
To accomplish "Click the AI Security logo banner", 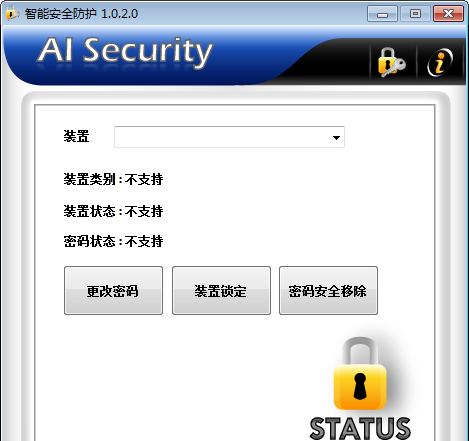I will (x=125, y=51).
